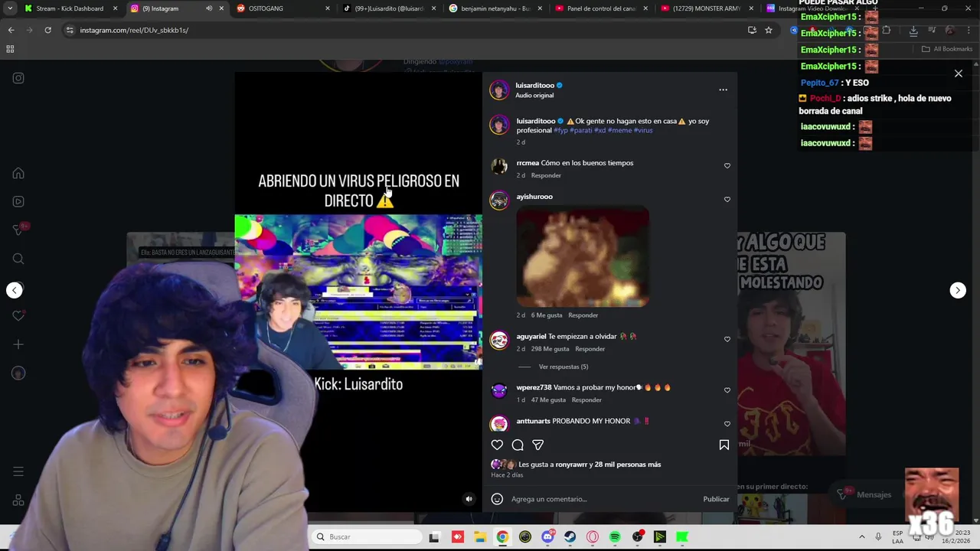Like the reel with the heart icon
This screenshot has height=551, width=980.
pyautogui.click(x=497, y=445)
